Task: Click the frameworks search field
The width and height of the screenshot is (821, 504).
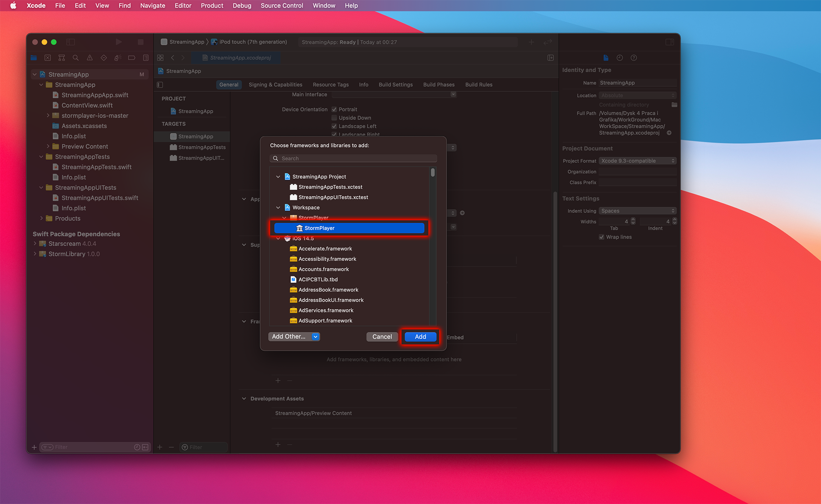Action: coord(353,159)
